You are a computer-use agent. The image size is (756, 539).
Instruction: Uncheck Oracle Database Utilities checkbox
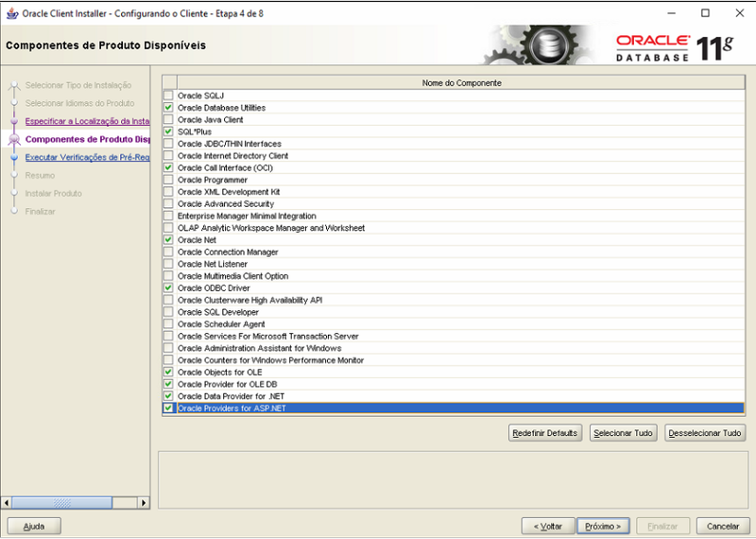point(168,108)
